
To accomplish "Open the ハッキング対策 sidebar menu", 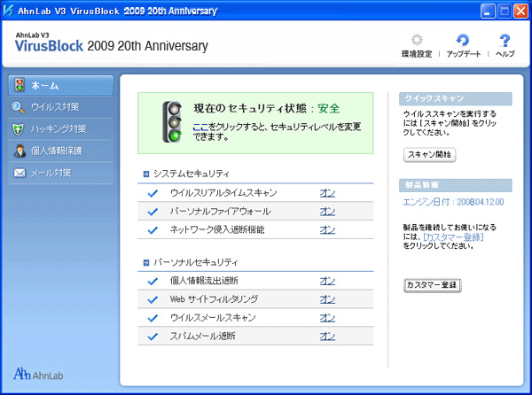I will tap(59, 129).
